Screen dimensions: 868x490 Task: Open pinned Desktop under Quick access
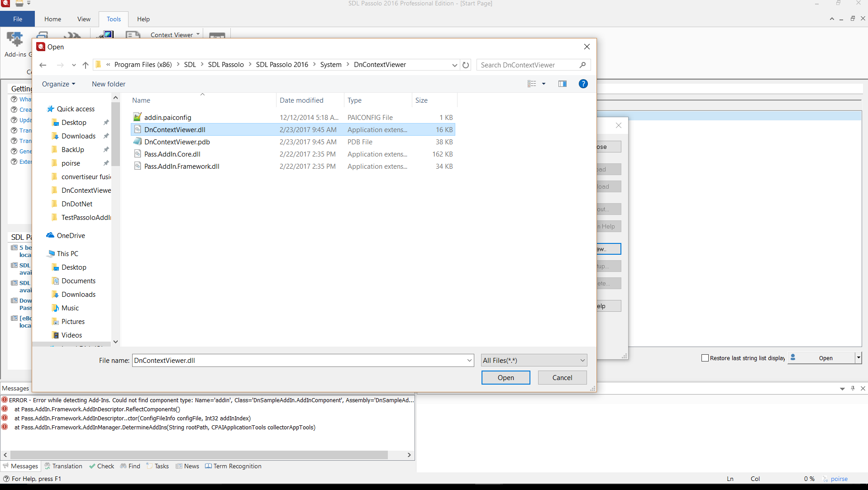point(74,123)
